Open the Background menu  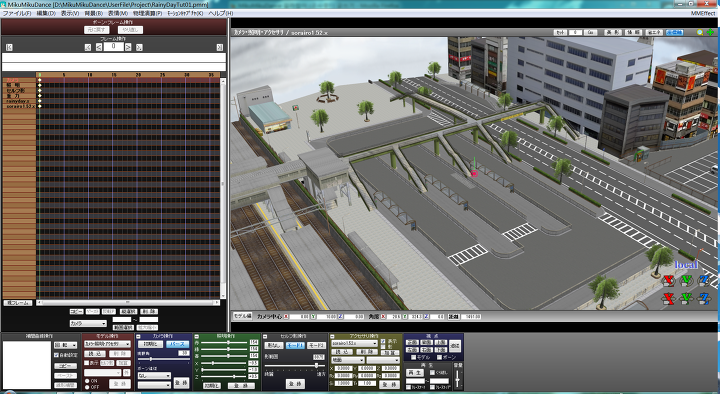click(93, 13)
